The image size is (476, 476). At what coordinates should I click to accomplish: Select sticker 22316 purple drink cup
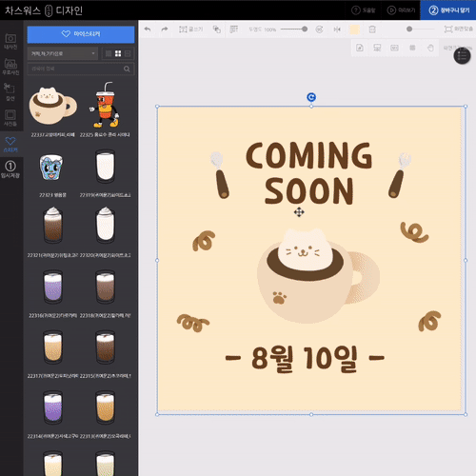53,287
